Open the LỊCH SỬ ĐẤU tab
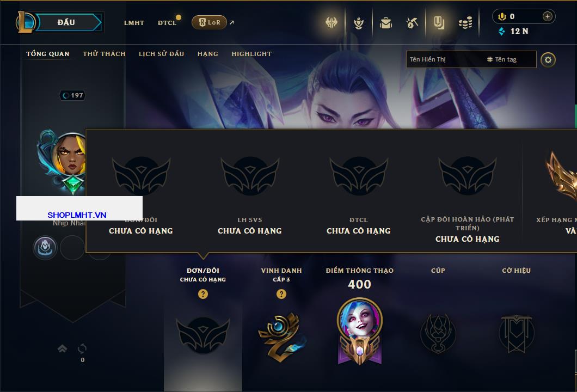Screen dimensions: 577x392 161,54
